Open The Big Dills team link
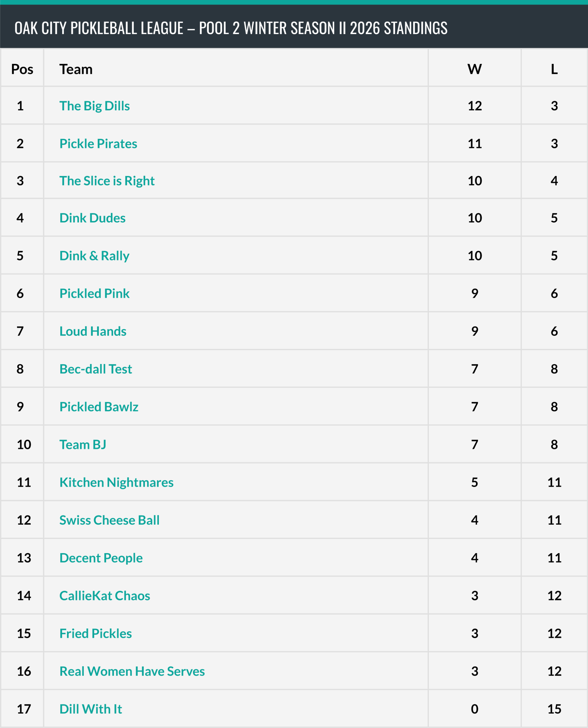Viewport: 588px width, 728px height. (x=95, y=106)
